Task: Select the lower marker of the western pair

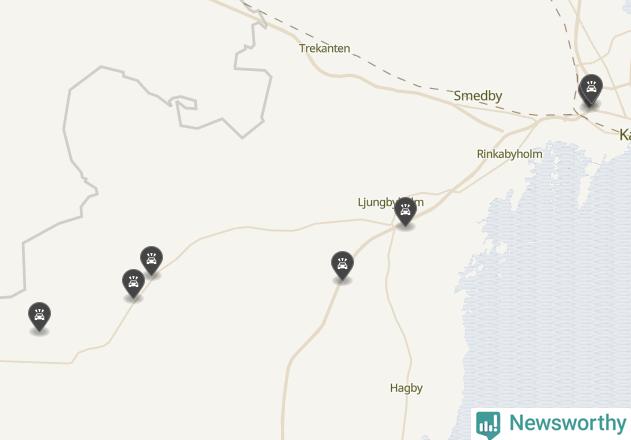Action: [x=133, y=283]
